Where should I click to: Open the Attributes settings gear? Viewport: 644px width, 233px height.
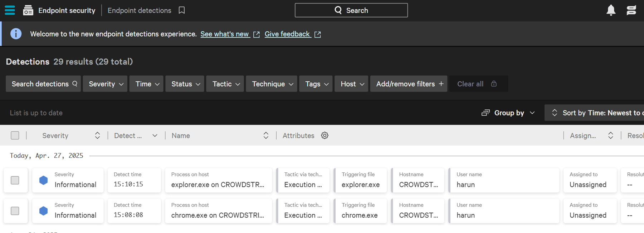(x=325, y=135)
